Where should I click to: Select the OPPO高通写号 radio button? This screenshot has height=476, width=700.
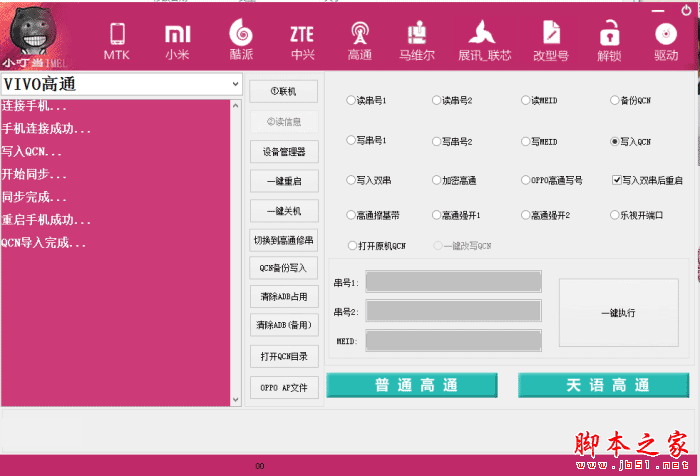pos(525,180)
